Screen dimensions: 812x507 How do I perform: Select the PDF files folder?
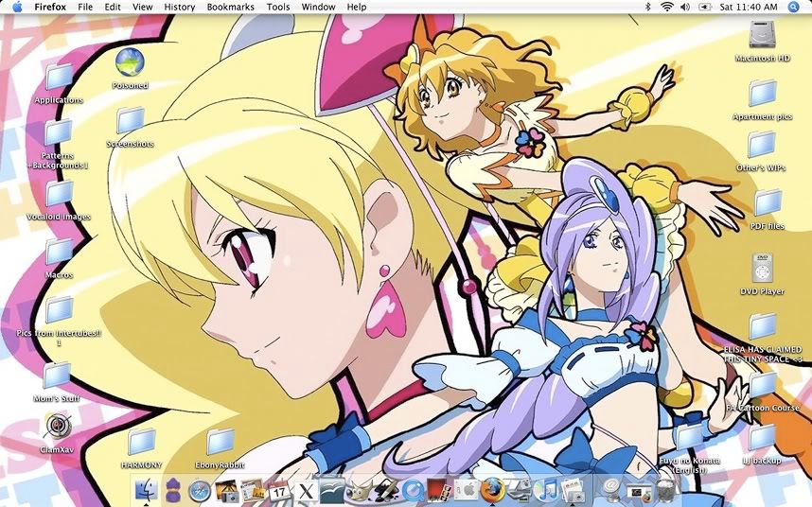767,209
